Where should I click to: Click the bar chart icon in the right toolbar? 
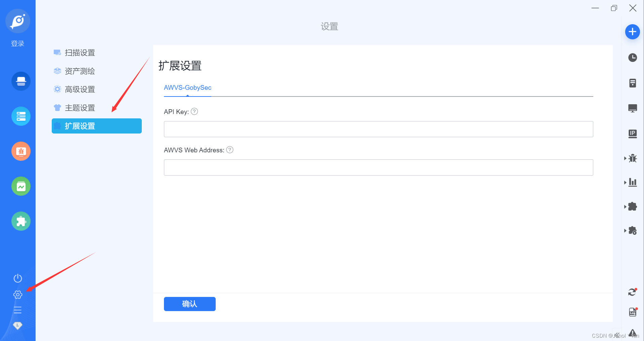click(633, 182)
